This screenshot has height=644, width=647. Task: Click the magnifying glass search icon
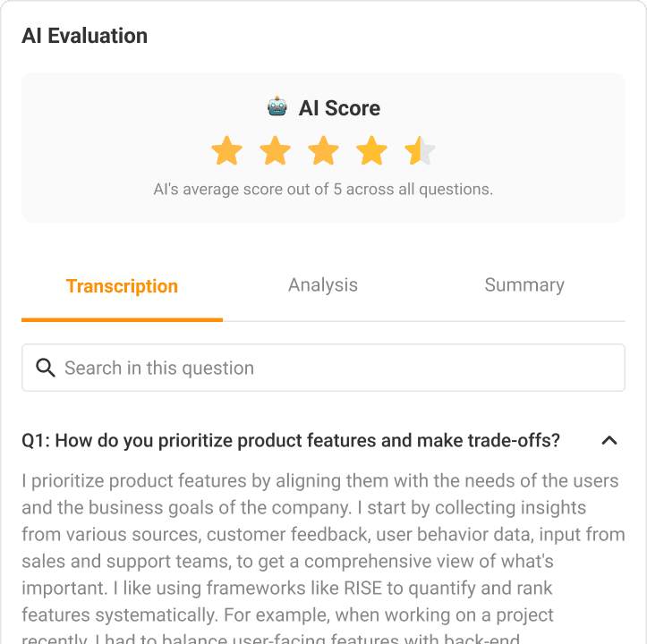pyautogui.click(x=46, y=368)
